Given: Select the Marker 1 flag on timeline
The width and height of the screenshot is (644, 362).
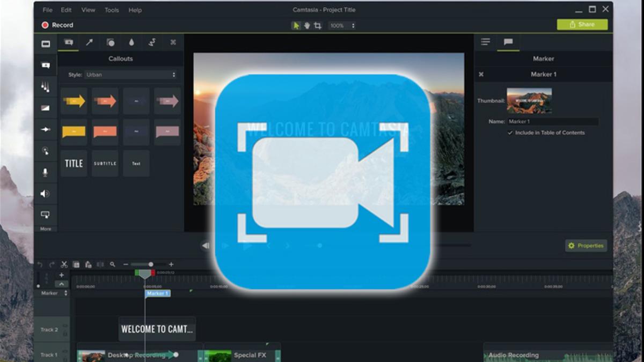Looking at the screenshot, I should [157, 293].
